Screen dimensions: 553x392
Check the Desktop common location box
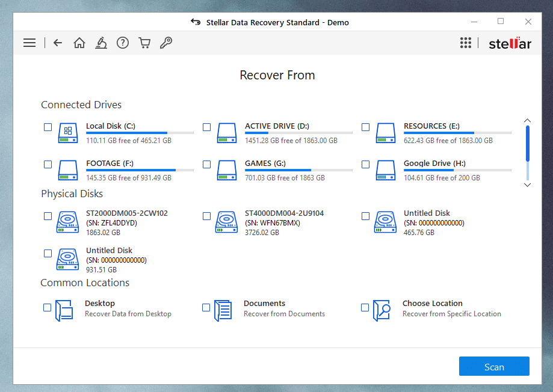(x=48, y=308)
